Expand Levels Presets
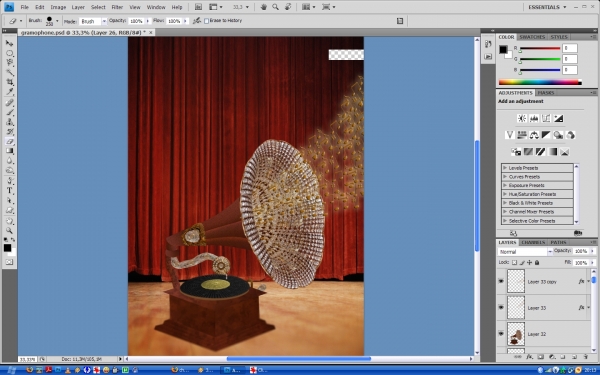This screenshot has width=600, height=375. tap(505, 168)
